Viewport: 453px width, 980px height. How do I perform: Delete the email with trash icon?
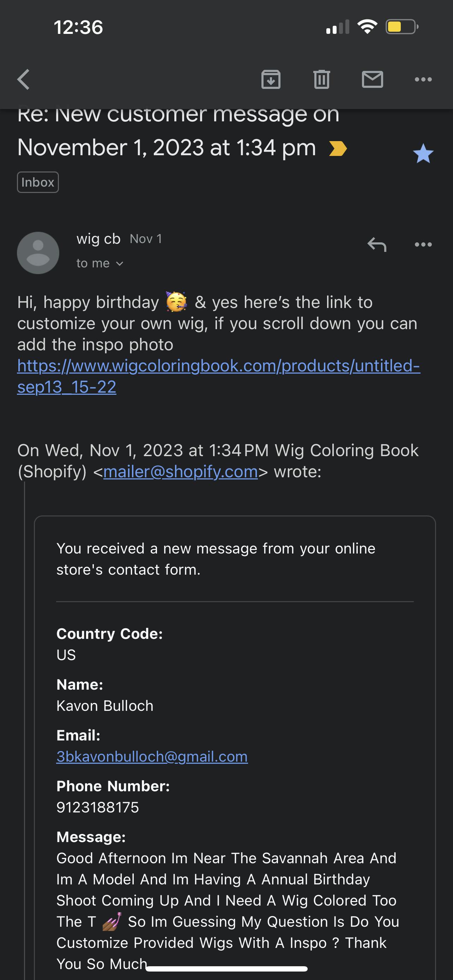[321, 79]
